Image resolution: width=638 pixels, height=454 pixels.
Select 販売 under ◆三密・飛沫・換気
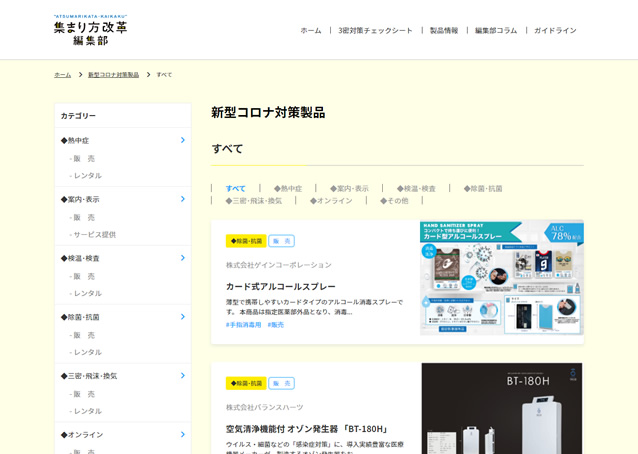coord(82,394)
